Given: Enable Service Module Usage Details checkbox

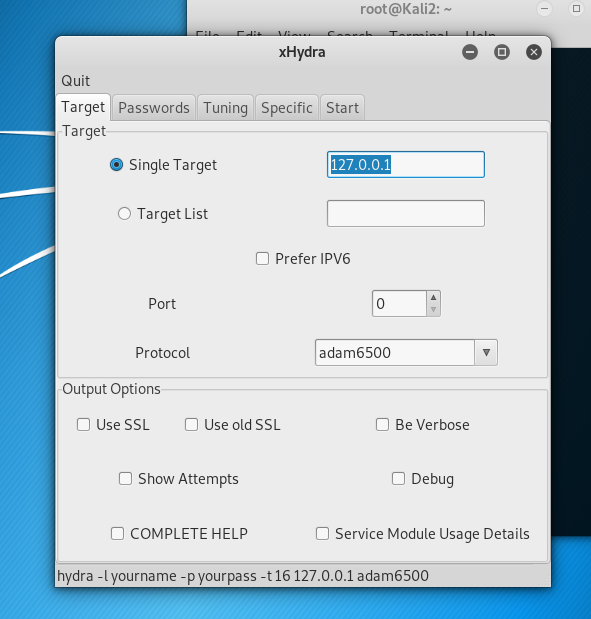Looking at the screenshot, I should click(x=322, y=534).
